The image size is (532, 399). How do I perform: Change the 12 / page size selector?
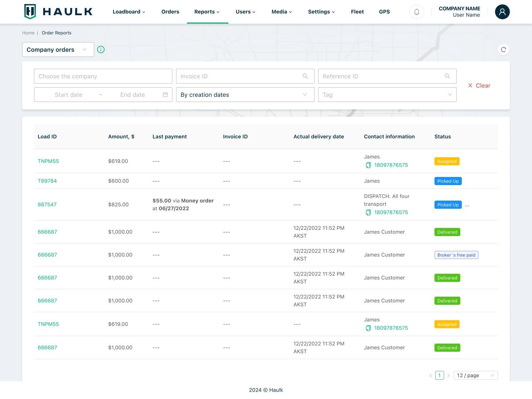(475, 375)
